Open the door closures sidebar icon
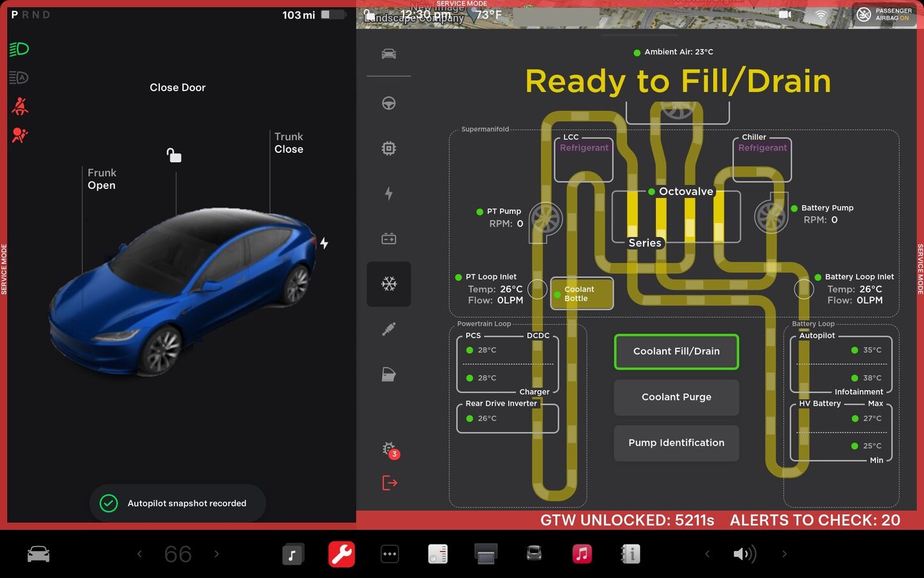Image resolution: width=924 pixels, height=578 pixels. click(389, 374)
